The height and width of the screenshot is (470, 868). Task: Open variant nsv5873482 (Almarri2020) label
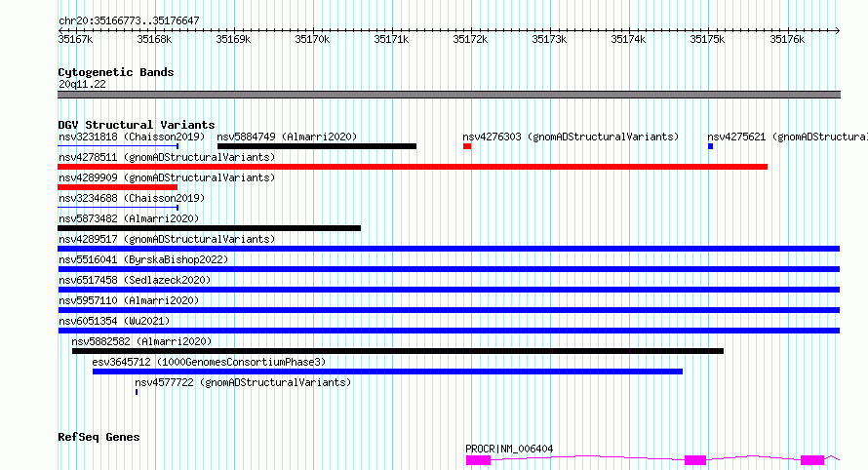pyautogui.click(x=129, y=218)
